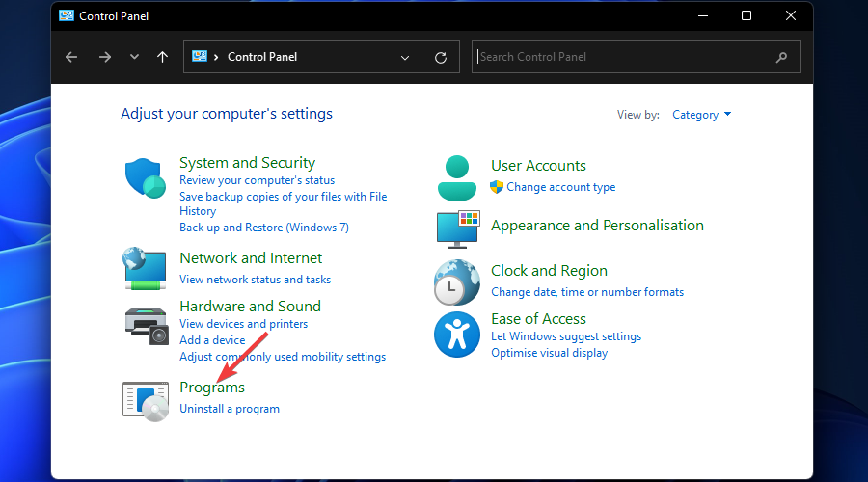The width and height of the screenshot is (868, 482).
Task: Click Optimise visual display
Action: click(x=549, y=353)
